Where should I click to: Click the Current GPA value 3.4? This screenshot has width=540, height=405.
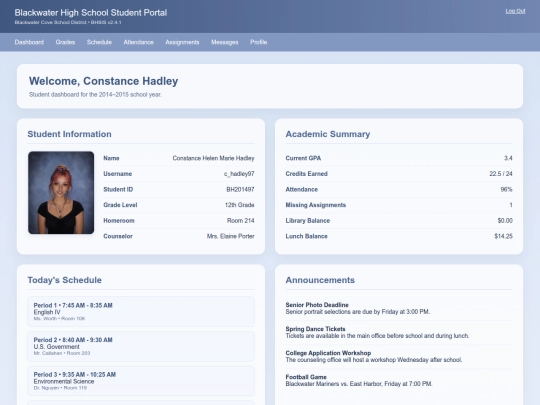(x=508, y=158)
